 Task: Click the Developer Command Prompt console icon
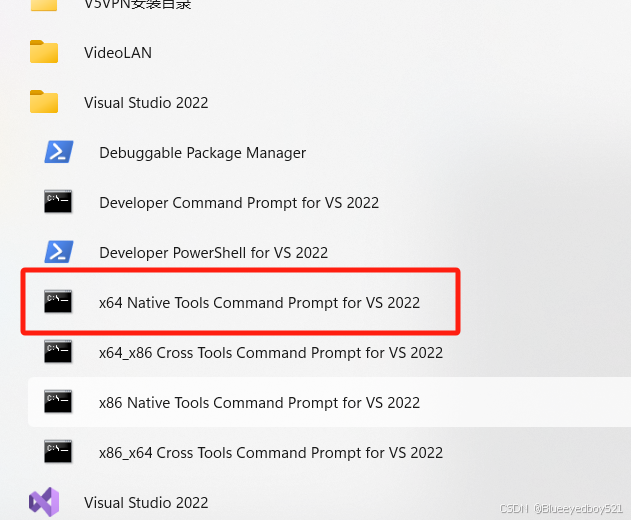click(x=58, y=201)
